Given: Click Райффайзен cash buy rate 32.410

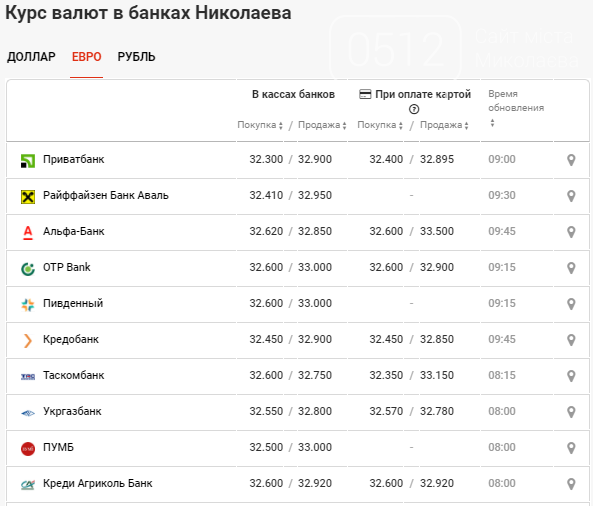Looking at the screenshot, I should 266,195.
